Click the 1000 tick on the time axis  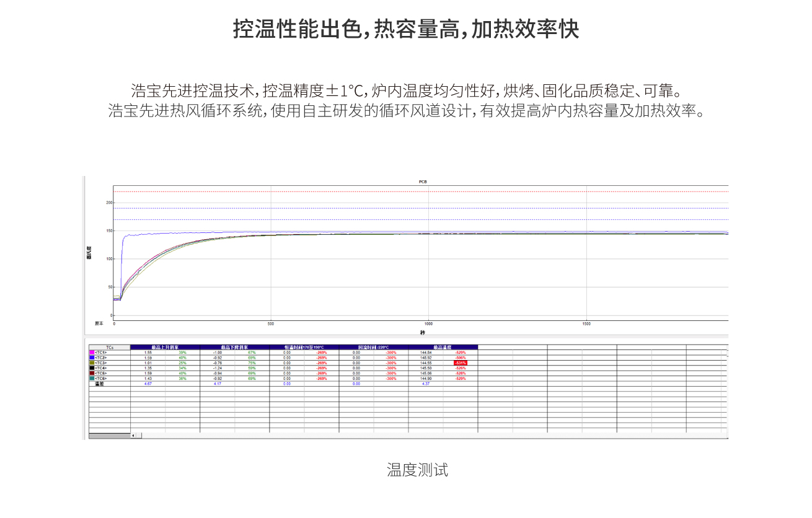pyautogui.click(x=428, y=323)
